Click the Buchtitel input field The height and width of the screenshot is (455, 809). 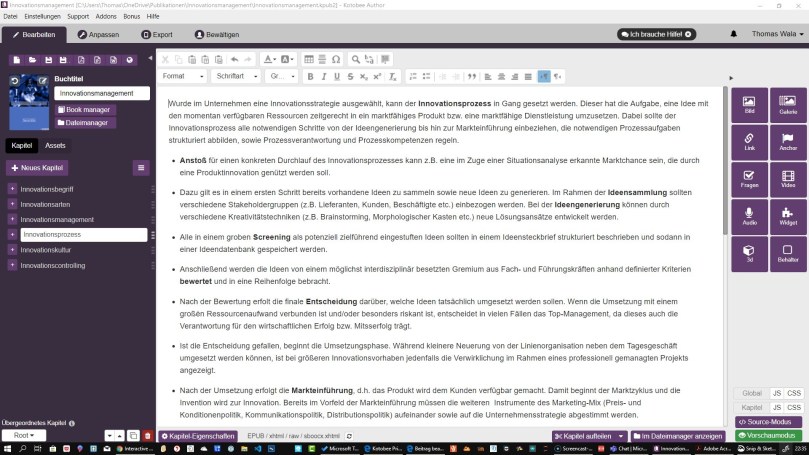tap(100, 93)
